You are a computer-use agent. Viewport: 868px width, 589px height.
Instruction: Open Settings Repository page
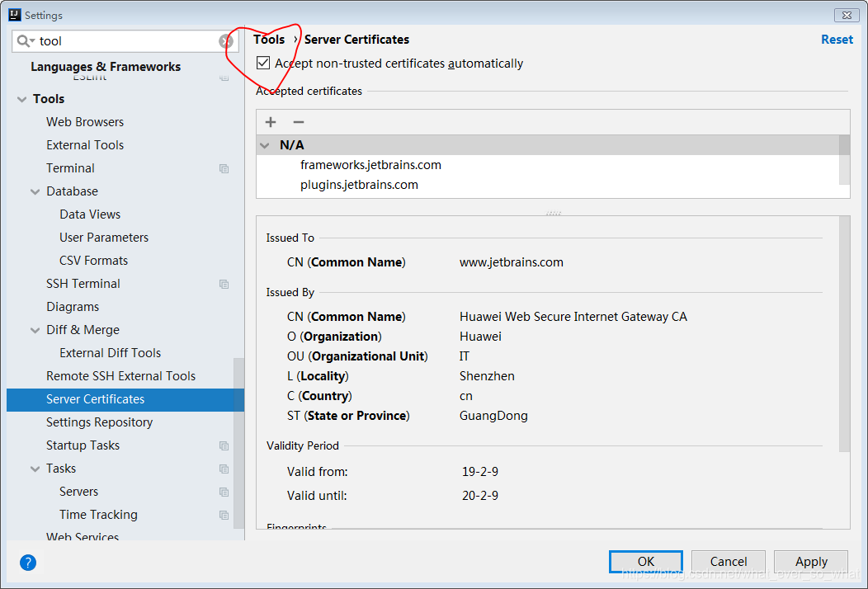99,422
